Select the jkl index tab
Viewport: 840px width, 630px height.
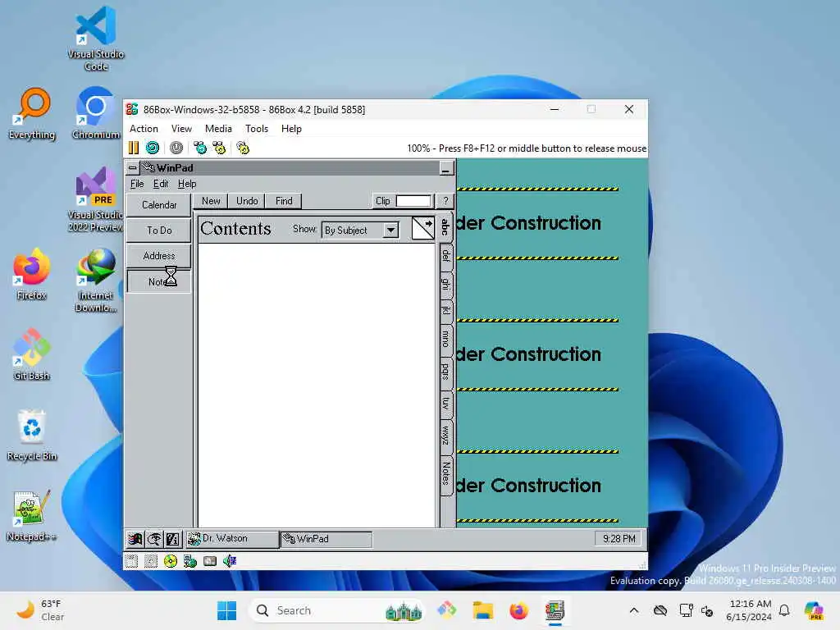[x=445, y=309]
